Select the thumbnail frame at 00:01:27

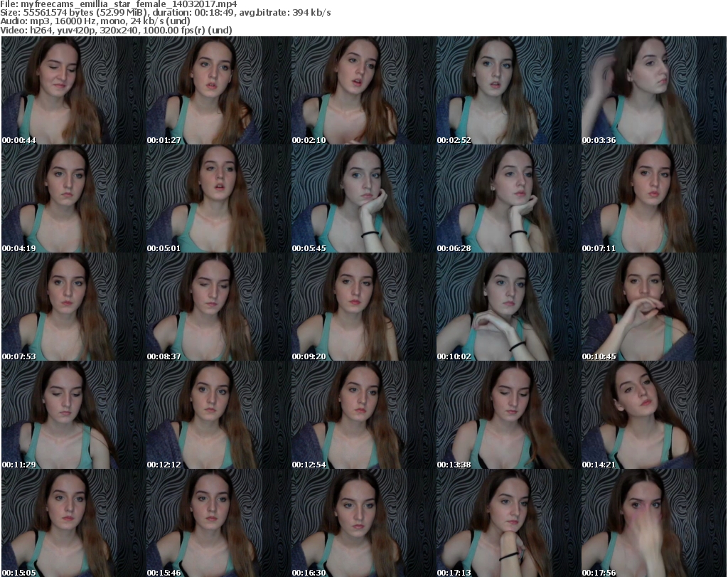click(219, 90)
